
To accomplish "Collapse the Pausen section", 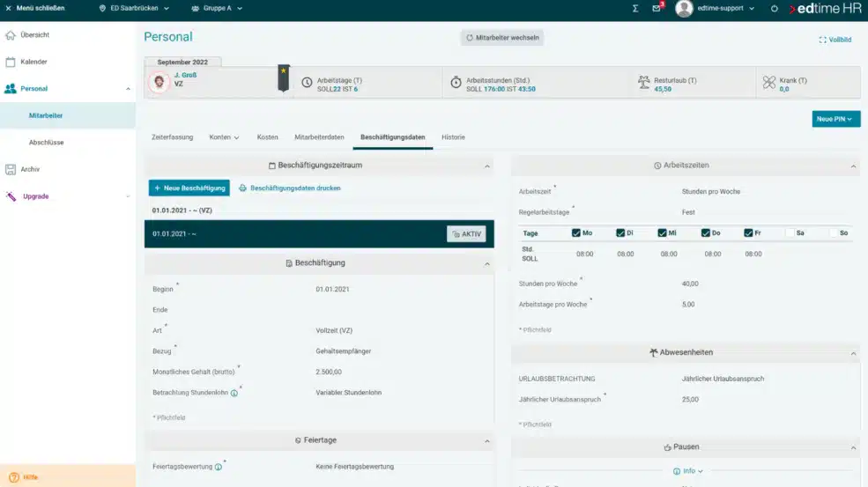I will tap(853, 447).
